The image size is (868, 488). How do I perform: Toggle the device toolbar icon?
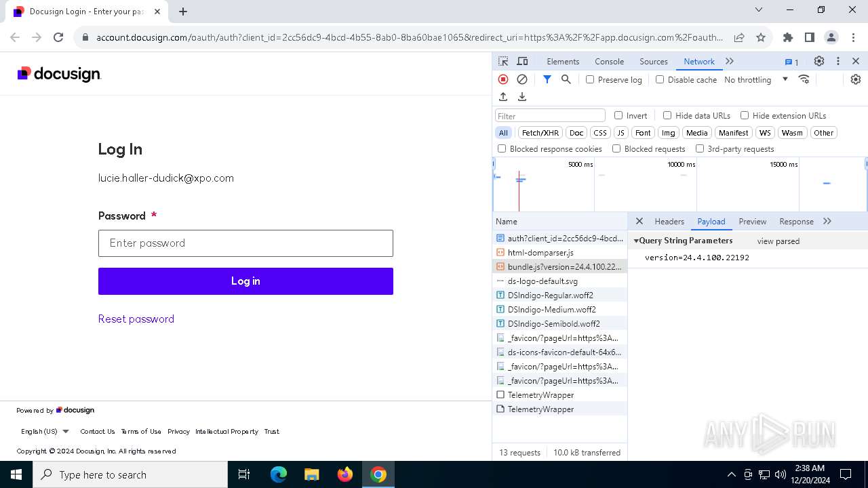(522, 61)
